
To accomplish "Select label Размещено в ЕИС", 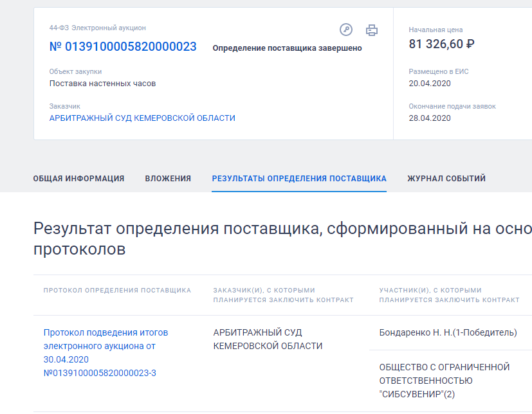I will [438, 71].
